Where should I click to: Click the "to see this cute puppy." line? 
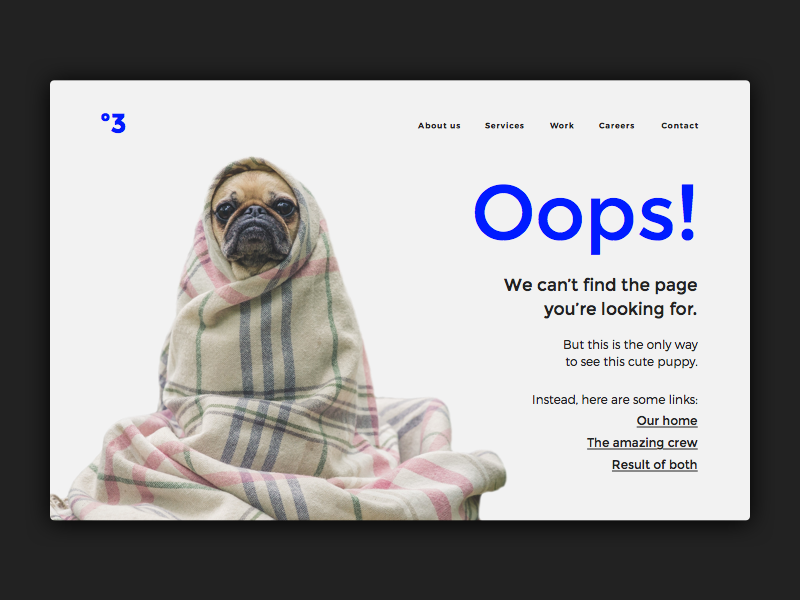click(x=631, y=362)
